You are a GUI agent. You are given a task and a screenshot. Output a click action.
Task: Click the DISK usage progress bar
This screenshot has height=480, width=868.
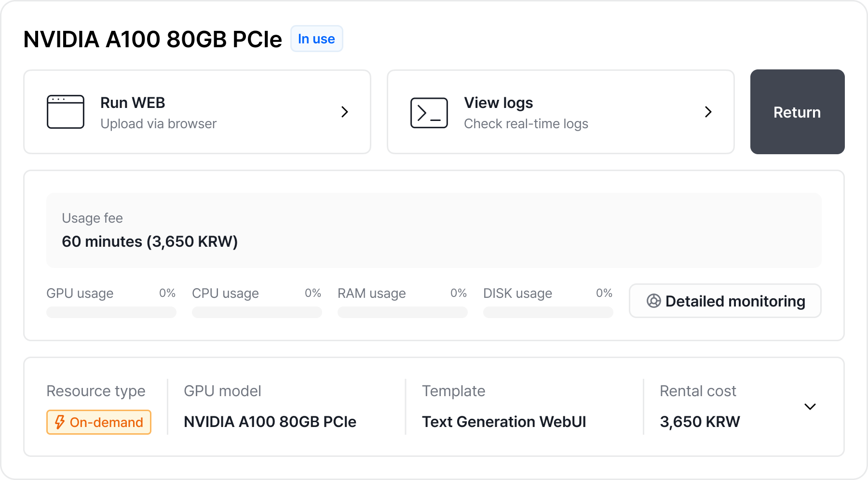tap(548, 312)
